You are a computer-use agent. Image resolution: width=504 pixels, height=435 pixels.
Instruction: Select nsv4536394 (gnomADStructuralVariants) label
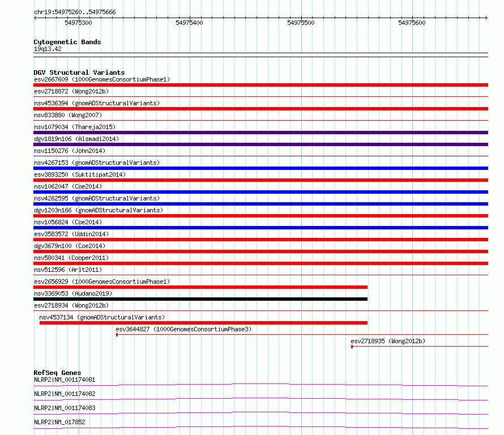click(97, 103)
